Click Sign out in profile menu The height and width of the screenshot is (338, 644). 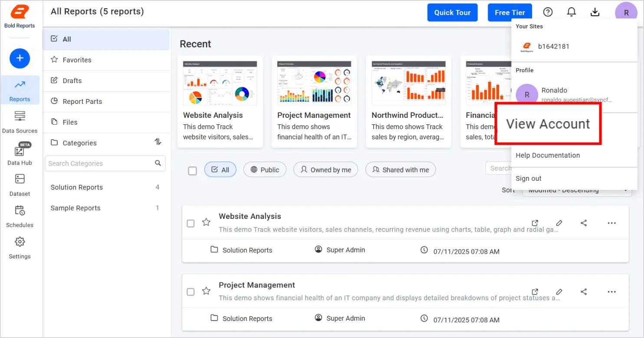(x=529, y=179)
